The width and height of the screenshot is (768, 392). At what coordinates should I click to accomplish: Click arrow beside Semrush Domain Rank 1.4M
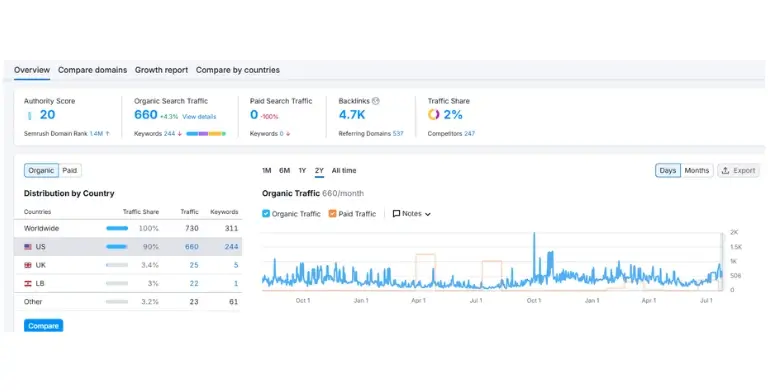pyautogui.click(x=107, y=134)
